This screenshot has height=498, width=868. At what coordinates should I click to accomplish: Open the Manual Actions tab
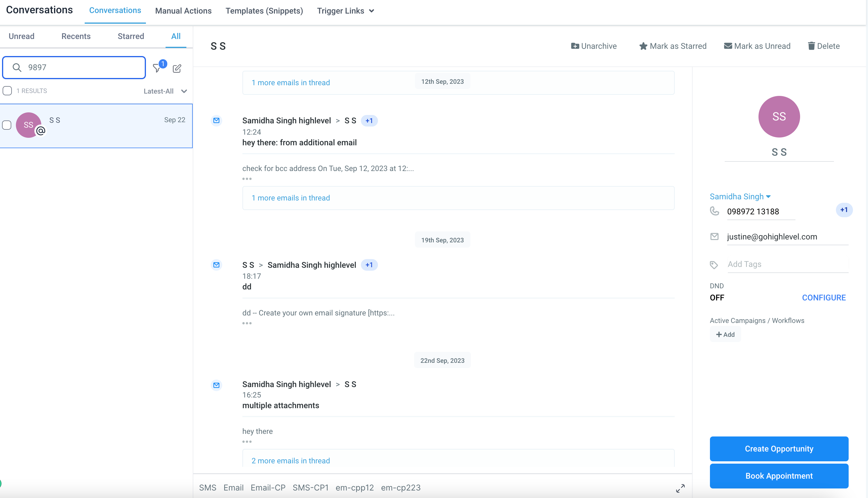[183, 11]
